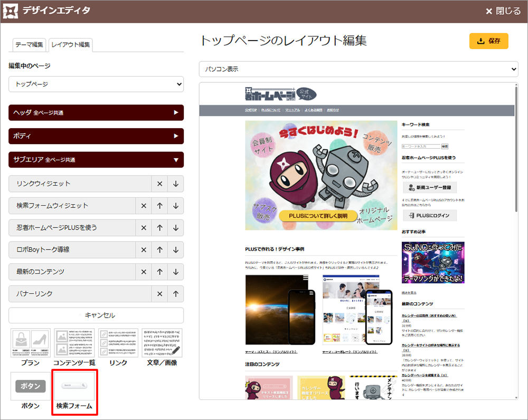The image size is (528, 420).
Task: Delete the バナーリンク widget
Action: (159, 294)
